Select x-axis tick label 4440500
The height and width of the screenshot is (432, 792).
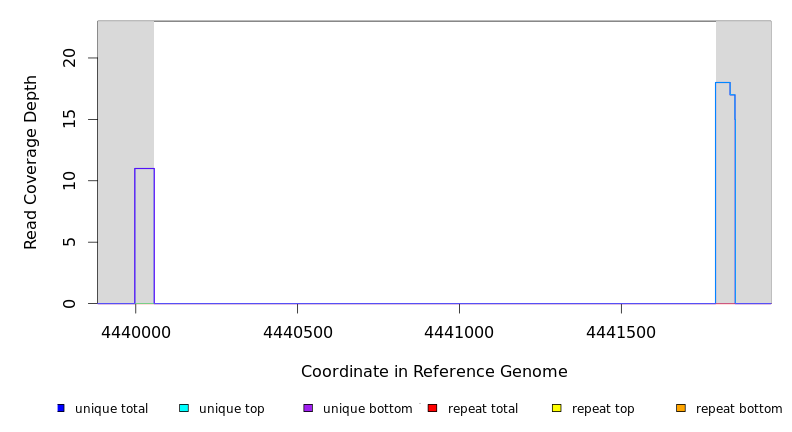[x=297, y=331]
